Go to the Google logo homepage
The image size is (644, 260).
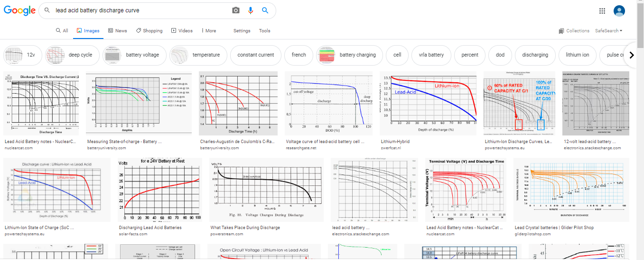pyautogui.click(x=19, y=10)
